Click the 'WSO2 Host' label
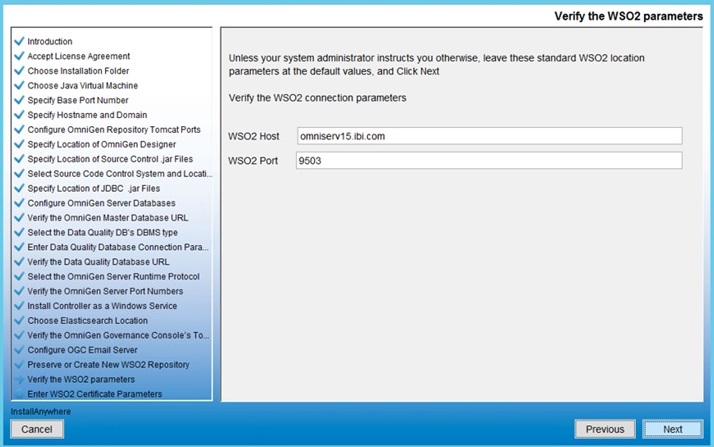This screenshot has width=714, height=447. (x=254, y=136)
